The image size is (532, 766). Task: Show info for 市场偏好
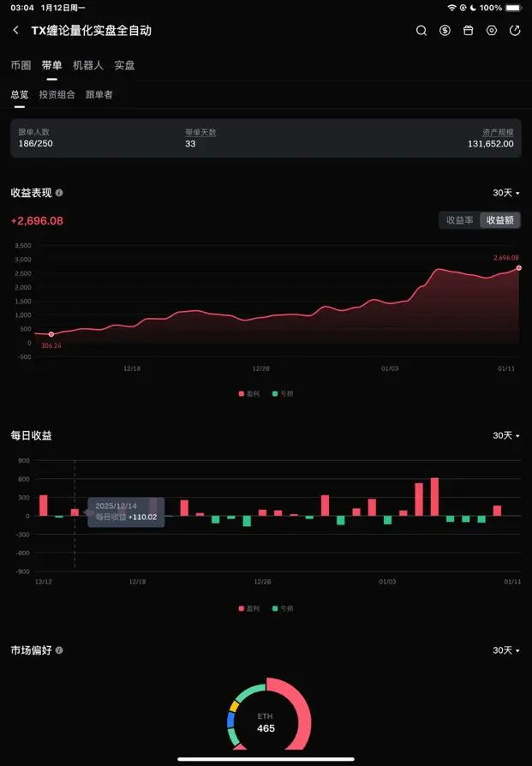tap(59, 650)
